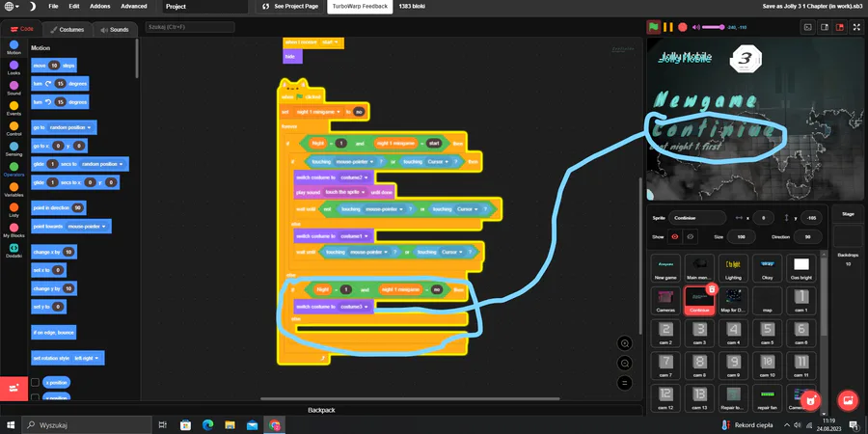The height and width of the screenshot is (434, 868).
Task: Open File Explorer from the taskbar
Action: [230, 425]
